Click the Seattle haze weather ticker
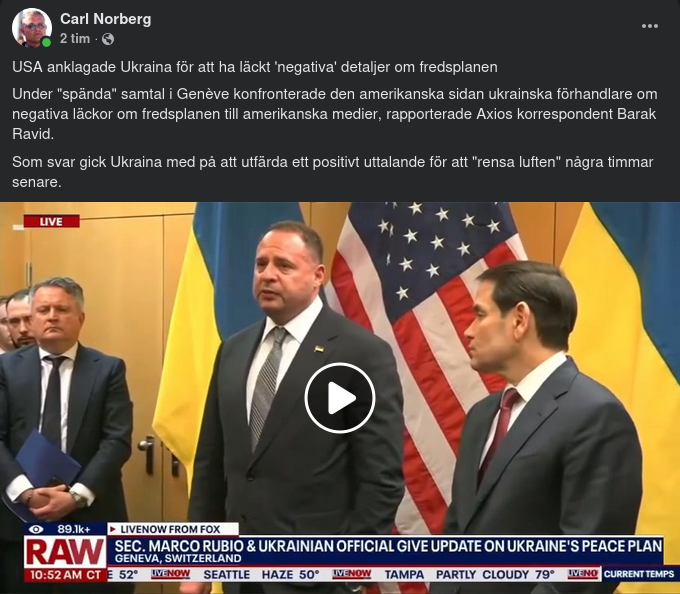 click(x=261, y=574)
